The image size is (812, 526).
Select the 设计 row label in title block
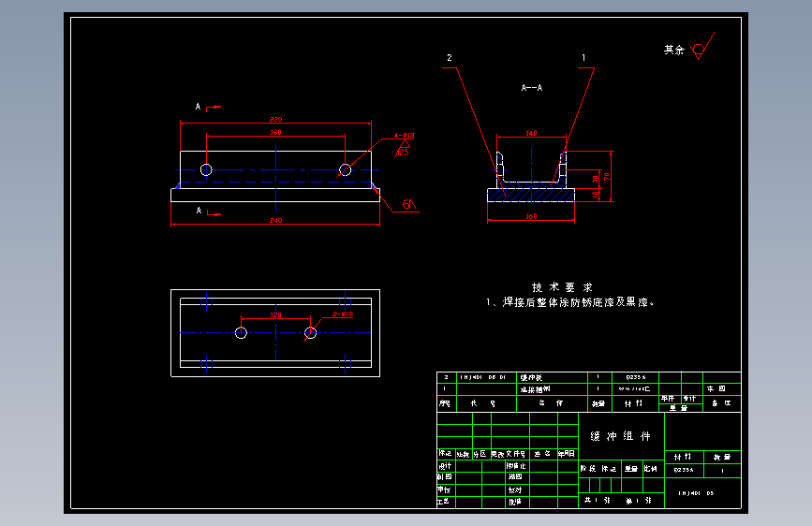point(444,466)
